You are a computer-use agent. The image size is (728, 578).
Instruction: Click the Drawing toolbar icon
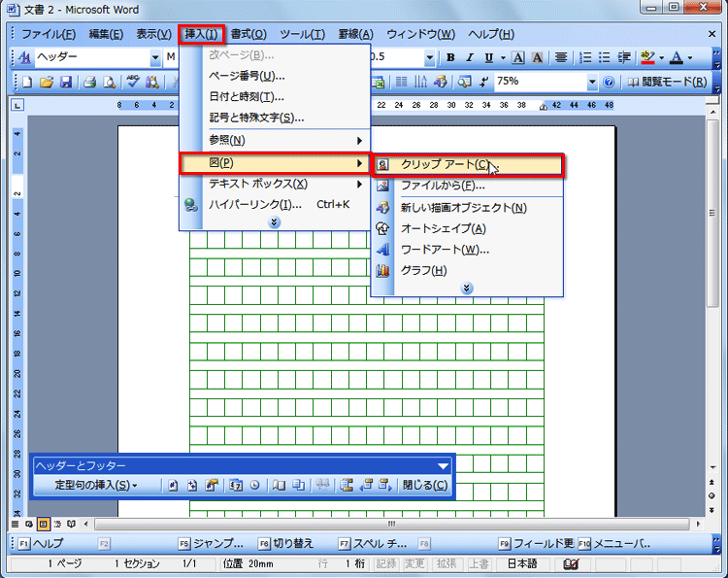click(x=440, y=83)
